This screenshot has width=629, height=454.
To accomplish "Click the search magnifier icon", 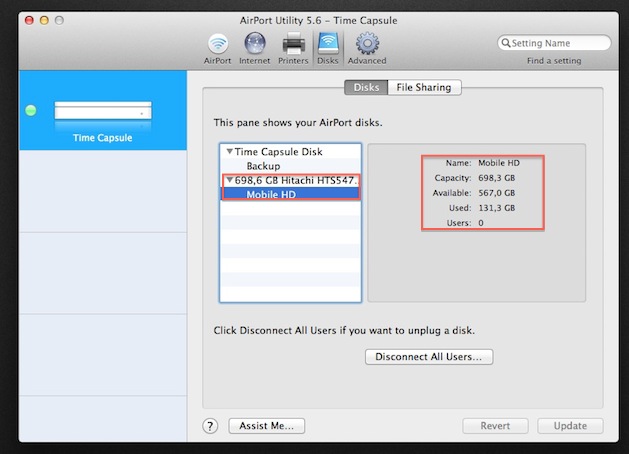I will point(506,43).
